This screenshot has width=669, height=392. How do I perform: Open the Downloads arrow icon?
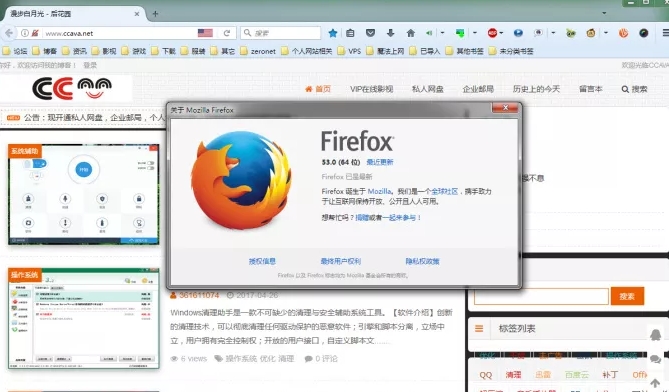click(390, 33)
